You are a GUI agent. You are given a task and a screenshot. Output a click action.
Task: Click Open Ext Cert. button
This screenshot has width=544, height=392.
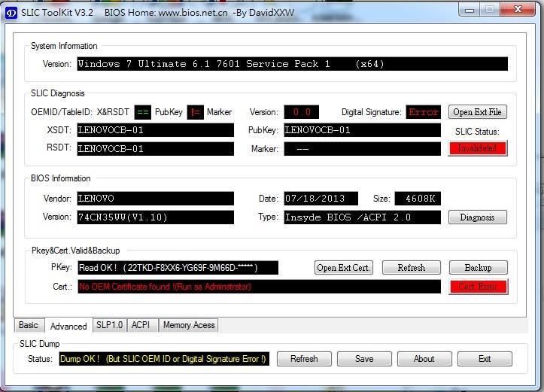[x=343, y=268]
